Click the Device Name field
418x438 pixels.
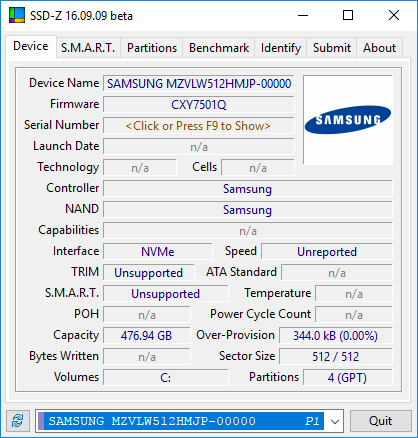199,84
